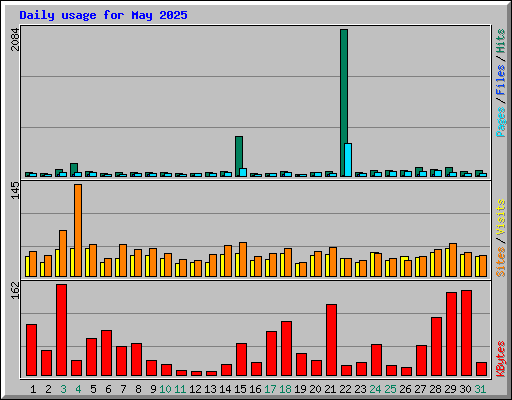This screenshot has height=400, width=512.
Task: Click the Visits legend label
Action: click(x=501, y=217)
